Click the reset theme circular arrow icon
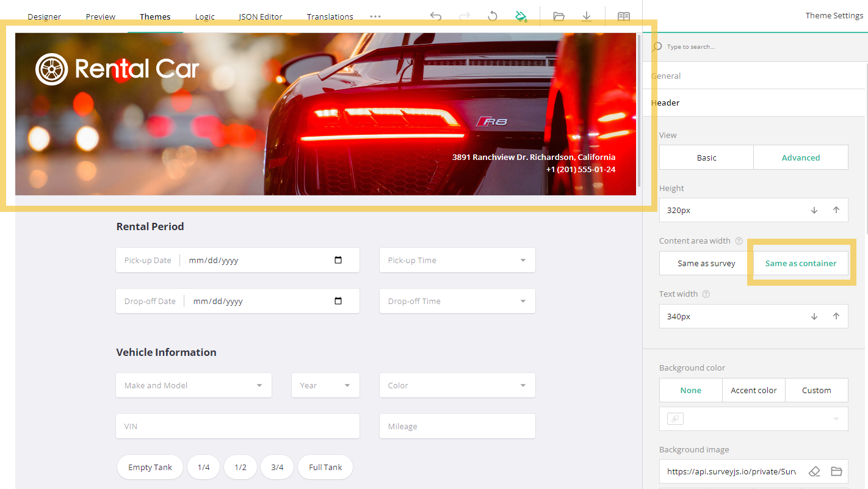The image size is (868, 489). pos(493,16)
